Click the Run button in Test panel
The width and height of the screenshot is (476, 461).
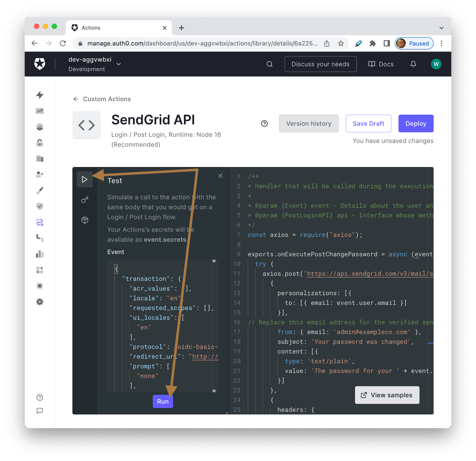[163, 401]
